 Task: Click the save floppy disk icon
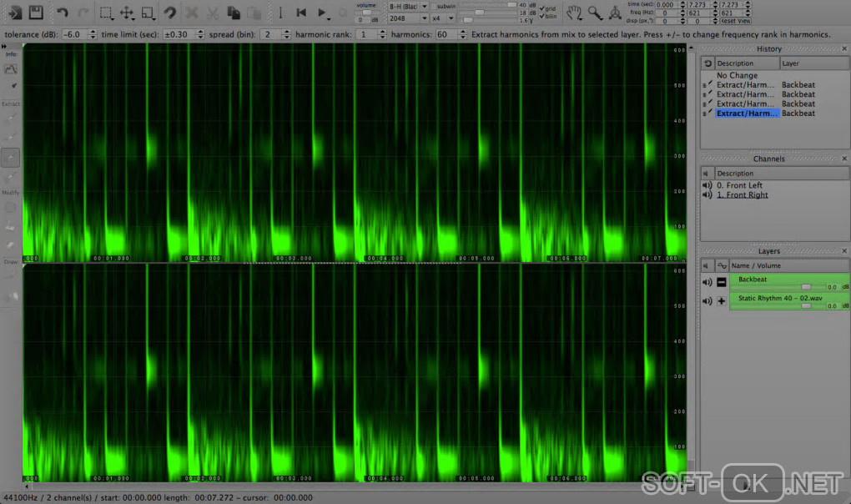coord(36,13)
